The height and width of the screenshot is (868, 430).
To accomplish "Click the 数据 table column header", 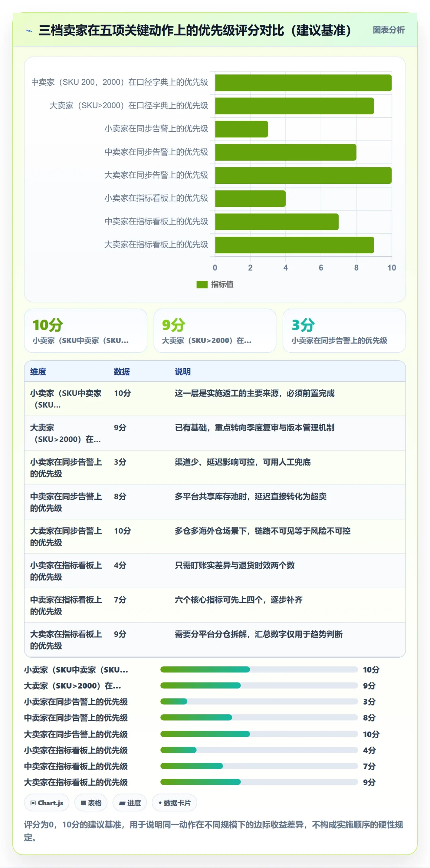I will tap(122, 372).
